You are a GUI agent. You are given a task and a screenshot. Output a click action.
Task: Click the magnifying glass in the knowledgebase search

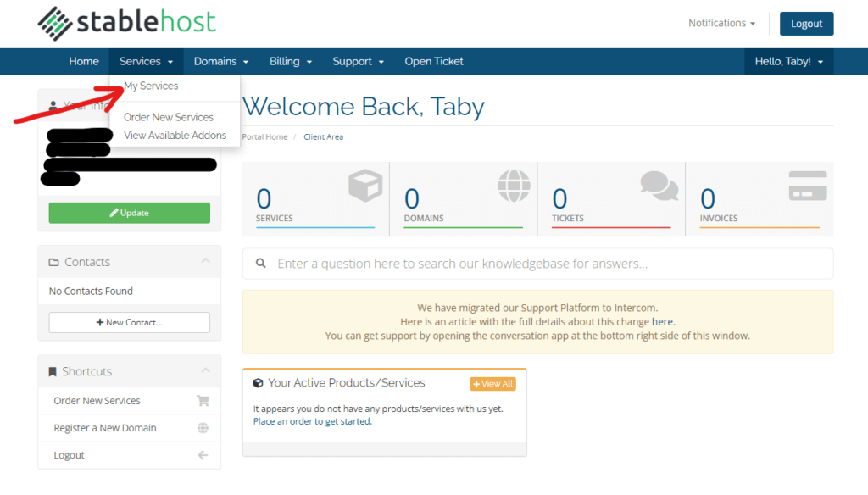click(x=260, y=264)
